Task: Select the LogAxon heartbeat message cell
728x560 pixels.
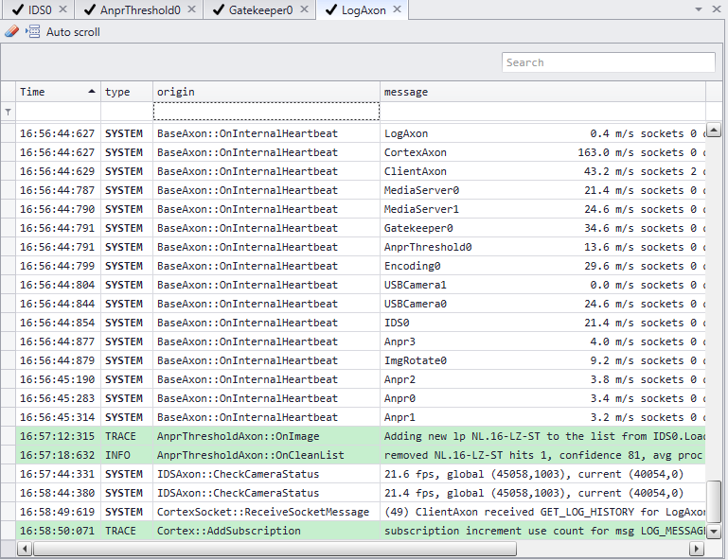Action: tap(542, 133)
